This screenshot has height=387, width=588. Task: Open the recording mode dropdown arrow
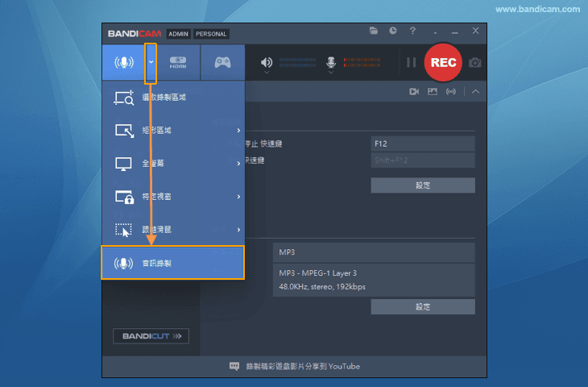[x=151, y=62]
